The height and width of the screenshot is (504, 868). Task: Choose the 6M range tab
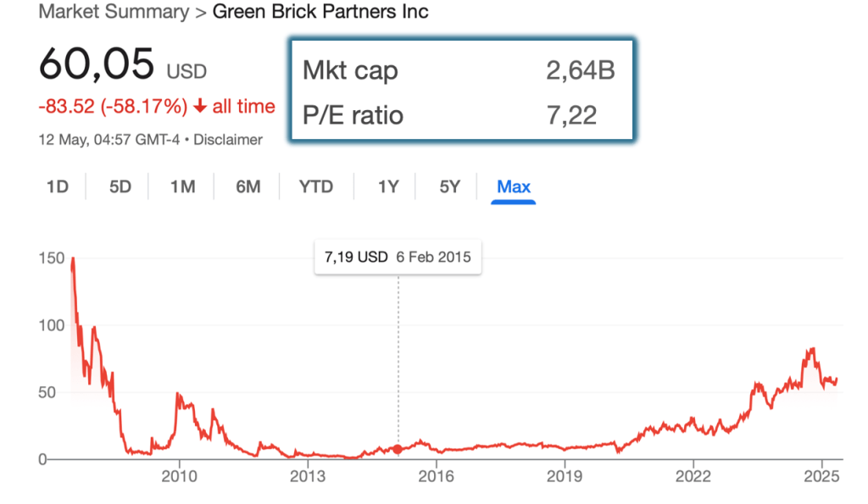click(x=248, y=186)
